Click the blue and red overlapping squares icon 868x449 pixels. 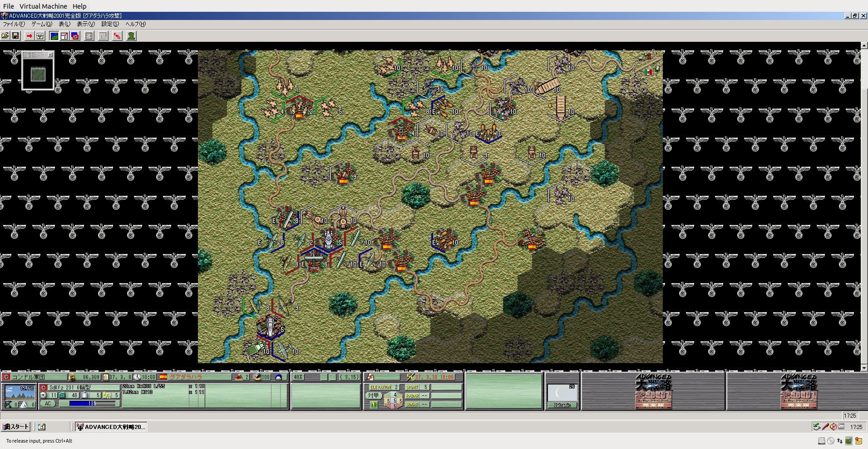[75, 36]
